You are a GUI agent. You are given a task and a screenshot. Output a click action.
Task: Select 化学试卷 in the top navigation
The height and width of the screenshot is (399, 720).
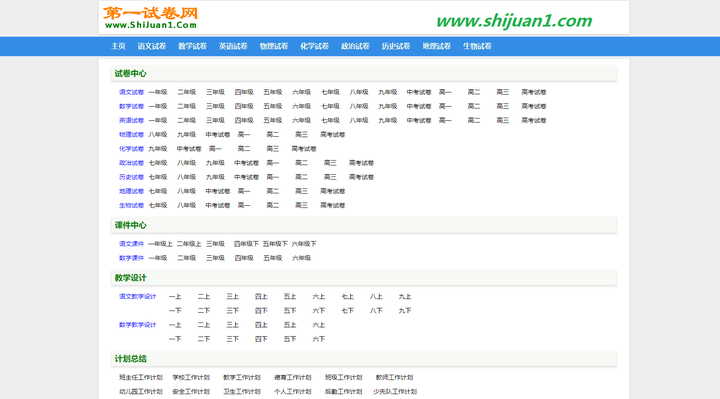315,46
